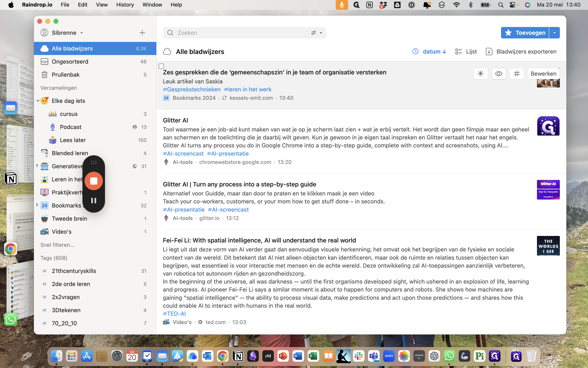Filter by tag 70_20_10
The image size is (588, 368).
pyautogui.click(x=95, y=323)
